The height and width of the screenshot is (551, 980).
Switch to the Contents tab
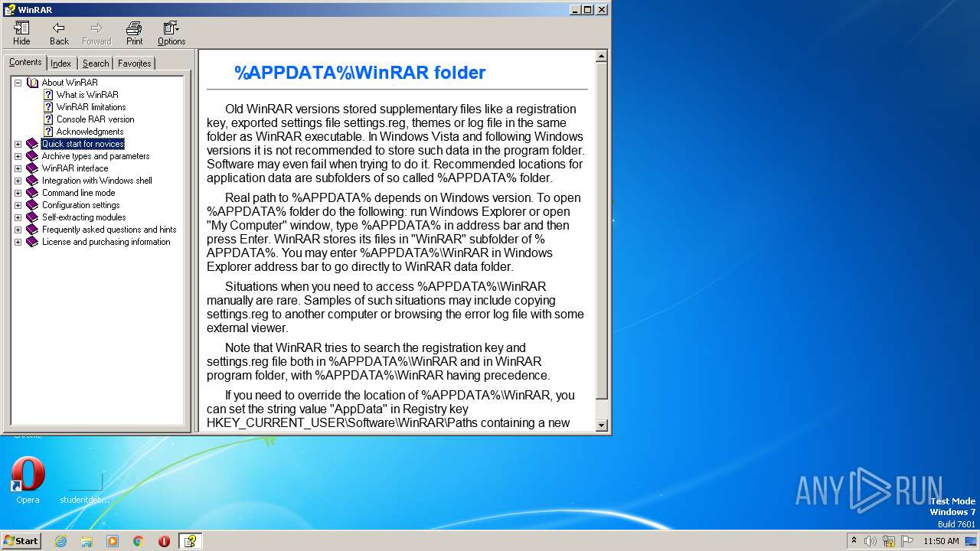click(x=25, y=63)
